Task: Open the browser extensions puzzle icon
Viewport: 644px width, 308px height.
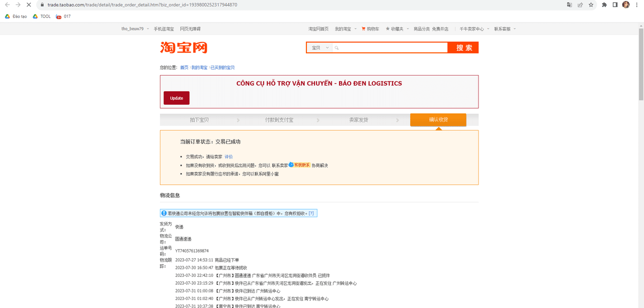Action: (604, 5)
